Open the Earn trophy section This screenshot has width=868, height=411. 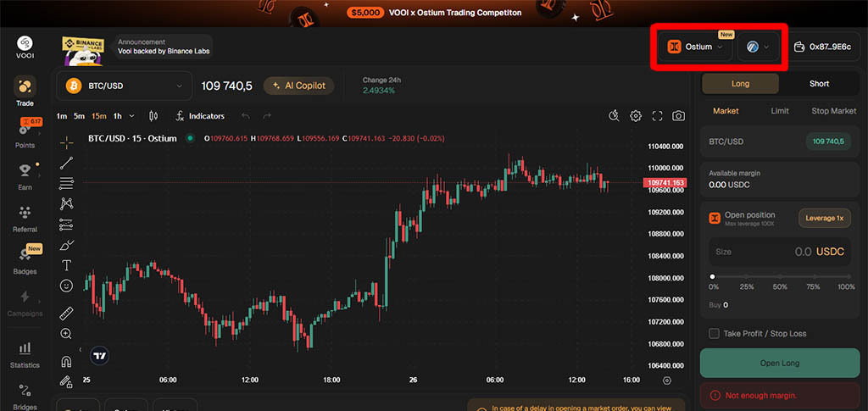point(25,175)
